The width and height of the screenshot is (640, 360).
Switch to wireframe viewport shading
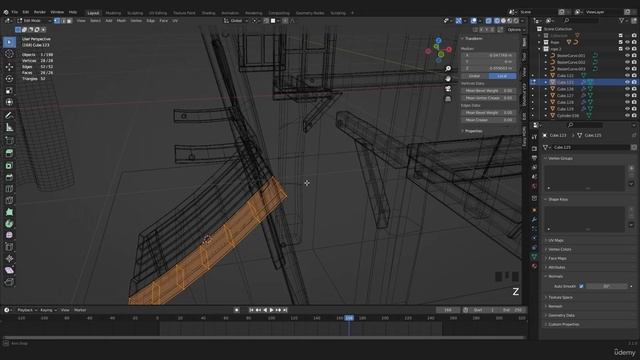pyautogui.click(x=497, y=20)
